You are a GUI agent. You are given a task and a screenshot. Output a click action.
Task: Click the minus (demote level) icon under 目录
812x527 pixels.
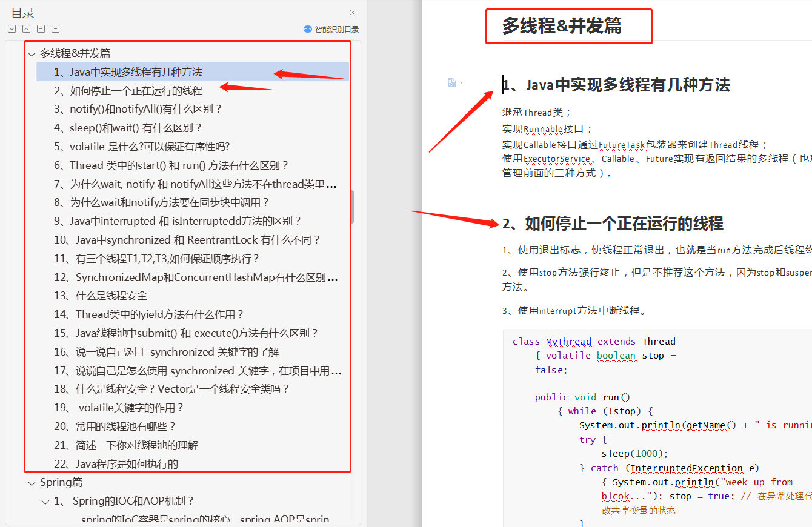pos(55,28)
